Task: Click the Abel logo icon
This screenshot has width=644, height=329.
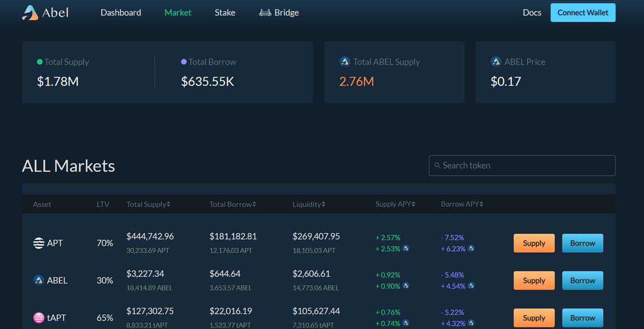Action: coord(30,13)
